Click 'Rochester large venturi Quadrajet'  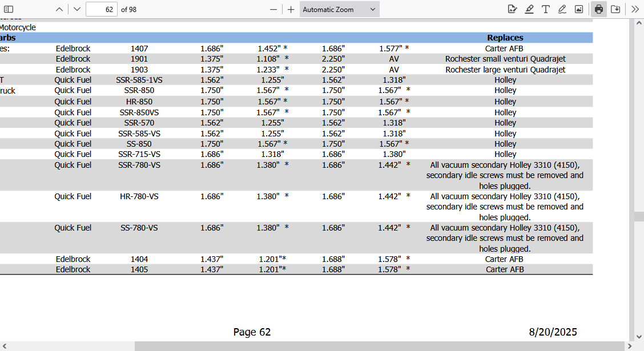pyautogui.click(x=505, y=70)
